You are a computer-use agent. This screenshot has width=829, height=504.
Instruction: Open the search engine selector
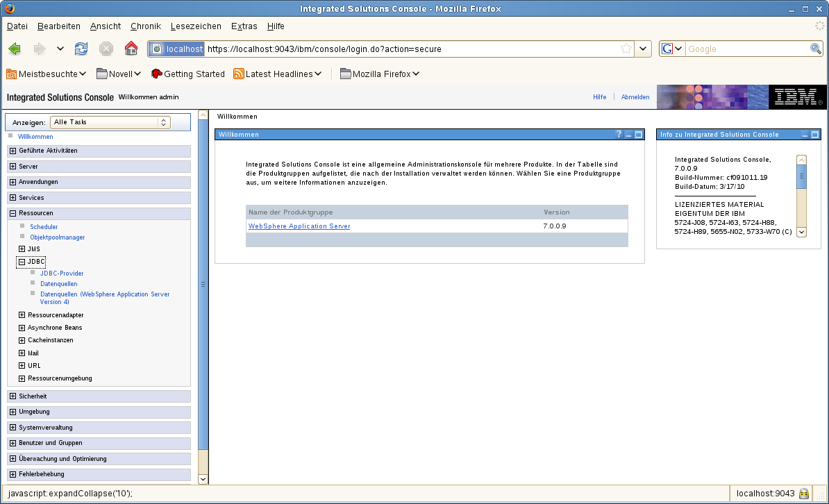click(672, 49)
